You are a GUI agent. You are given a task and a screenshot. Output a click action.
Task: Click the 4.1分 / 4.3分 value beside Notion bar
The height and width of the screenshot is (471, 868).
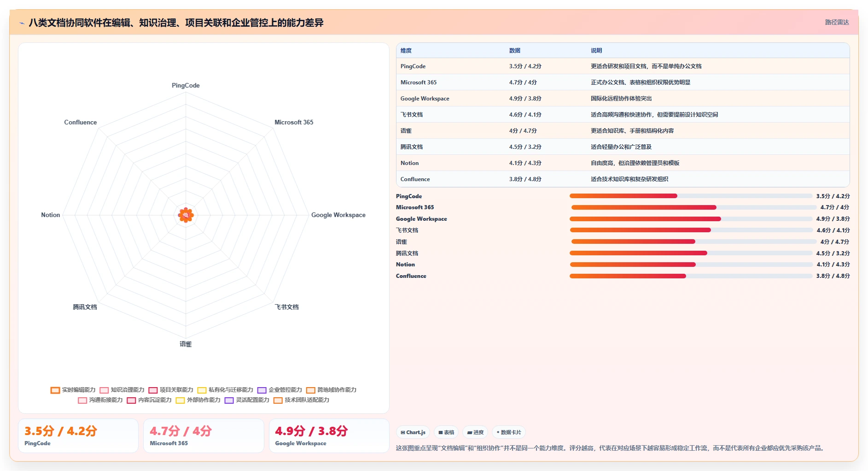pos(833,265)
